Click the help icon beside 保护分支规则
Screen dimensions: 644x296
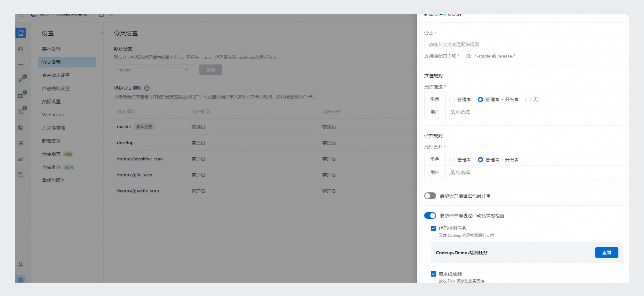(x=147, y=88)
